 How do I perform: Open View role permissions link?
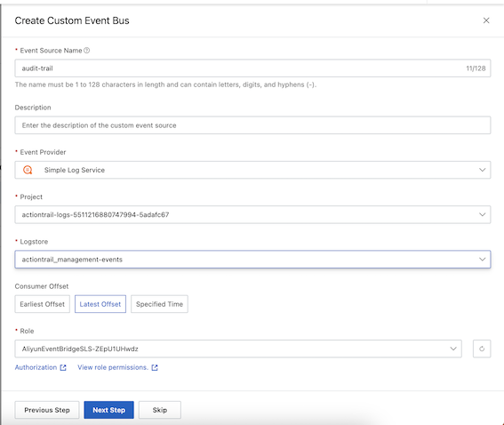[x=113, y=367]
